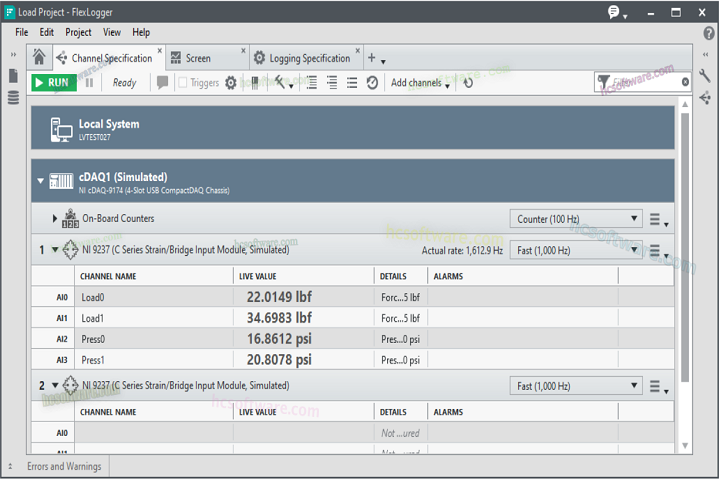Expand the bottom pane arrow icon
The width and height of the screenshot is (720, 480).
pyautogui.click(x=10, y=466)
